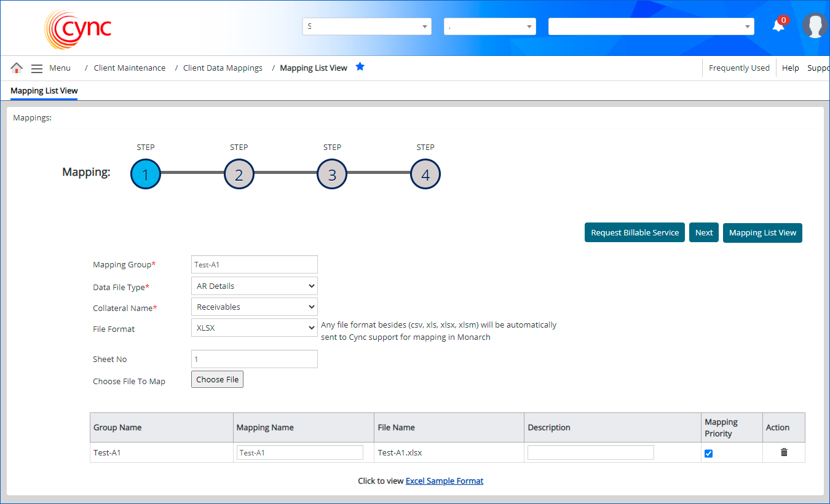The height and width of the screenshot is (504, 830).
Task: Open the Frequently Used menu
Action: [x=739, y=68]
